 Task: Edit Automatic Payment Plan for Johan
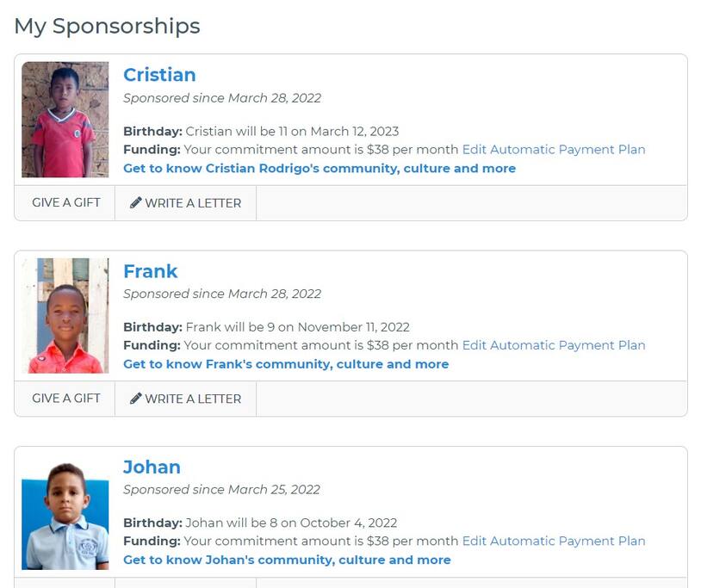(x=554, y=542)
